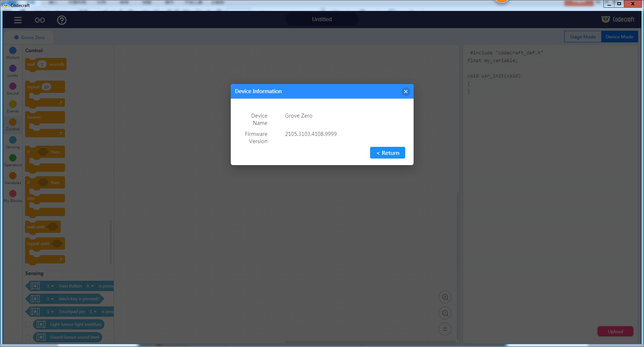This screenshot has height=347, width=644.
Task: Click the Grove Zero device name value
Action: (299, 116)
